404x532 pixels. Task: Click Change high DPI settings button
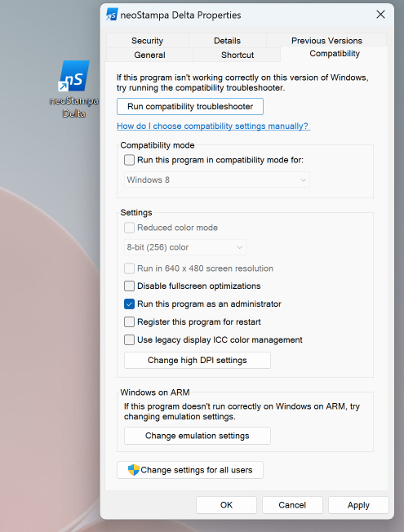(198, 361)
